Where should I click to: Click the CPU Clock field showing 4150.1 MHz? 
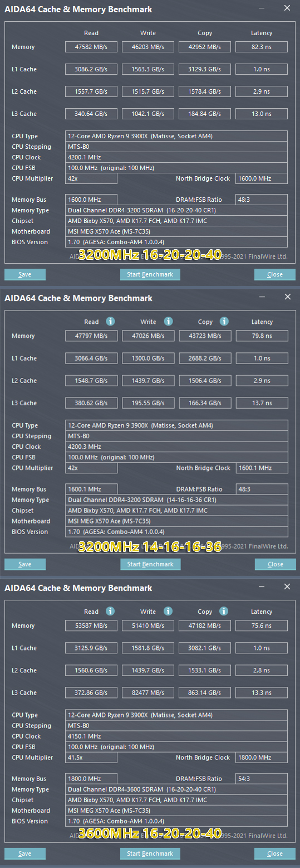click(x=176, y=736)
